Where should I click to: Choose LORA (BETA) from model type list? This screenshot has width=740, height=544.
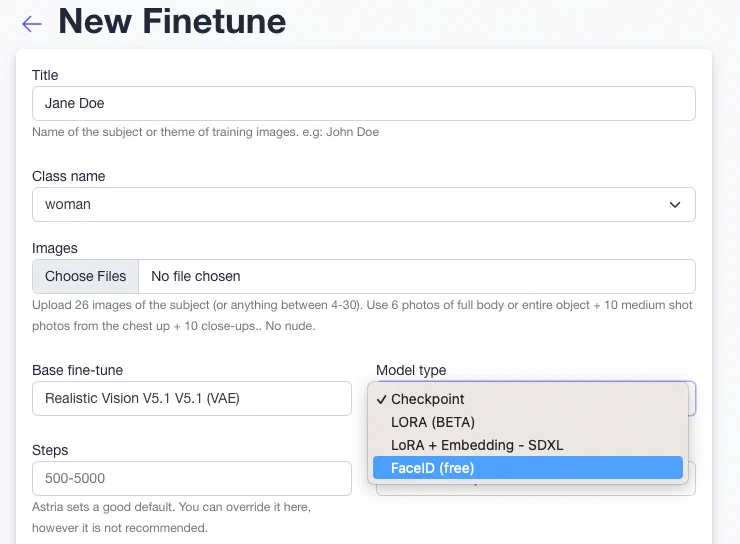[x=528, y=422]
